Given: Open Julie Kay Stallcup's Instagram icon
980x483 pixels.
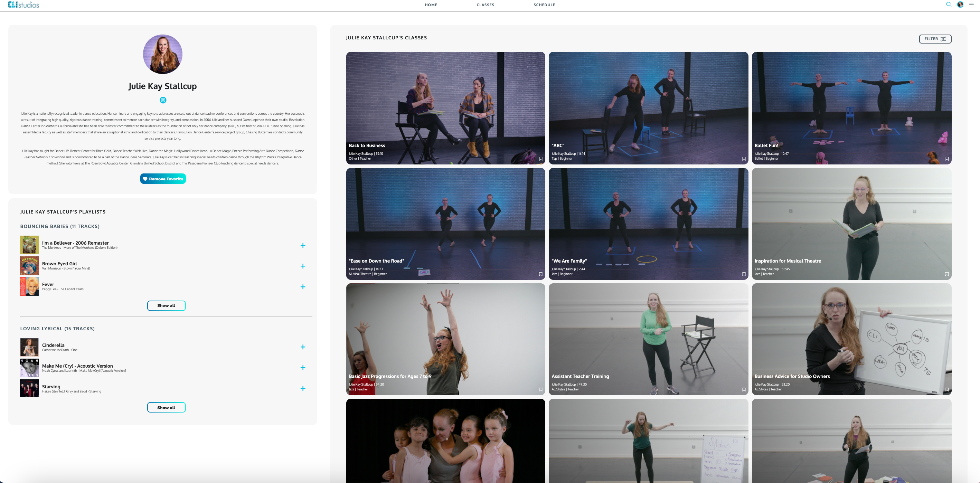Looking at the screenshot, I should click(x=163, y=100).
